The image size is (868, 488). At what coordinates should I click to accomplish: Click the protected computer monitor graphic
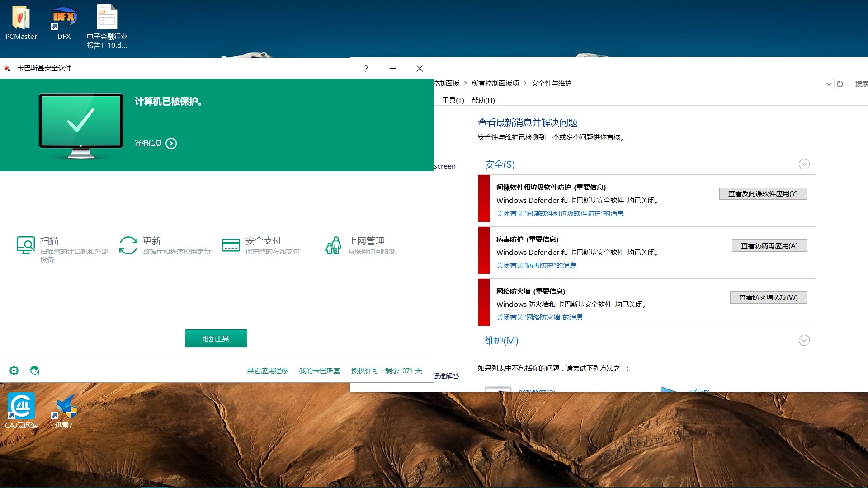click(81, 126)
